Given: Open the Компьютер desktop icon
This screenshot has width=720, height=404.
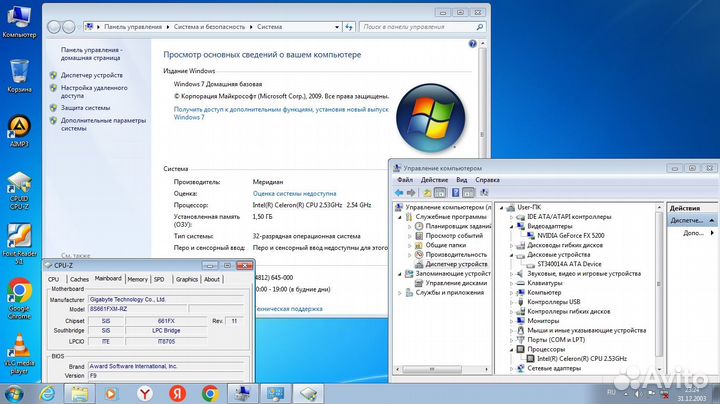Looking at the screenshot, I should point(19,22).
